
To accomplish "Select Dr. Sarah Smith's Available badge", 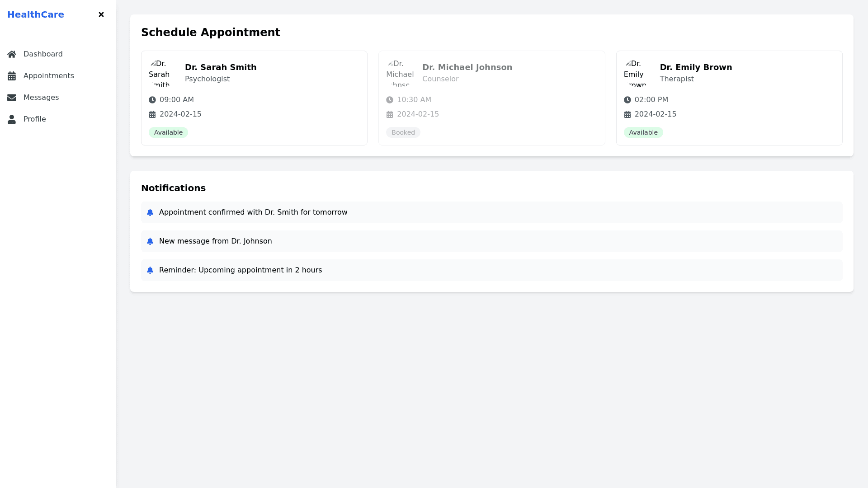I will 168,132.
